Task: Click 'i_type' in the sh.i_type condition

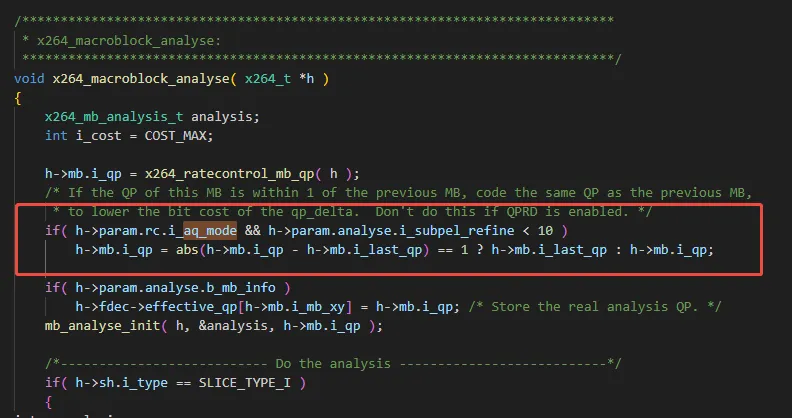Action: click(144, 383)
